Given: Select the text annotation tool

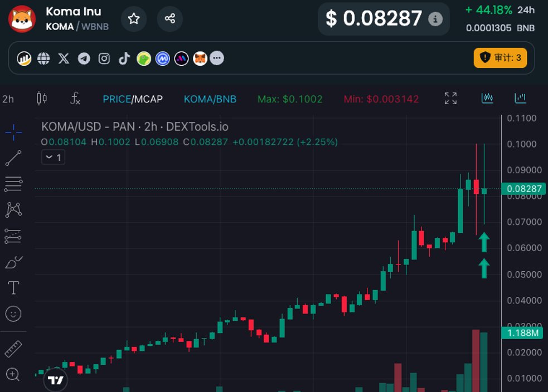Looking at the screenshot, I should click(13, 288).
